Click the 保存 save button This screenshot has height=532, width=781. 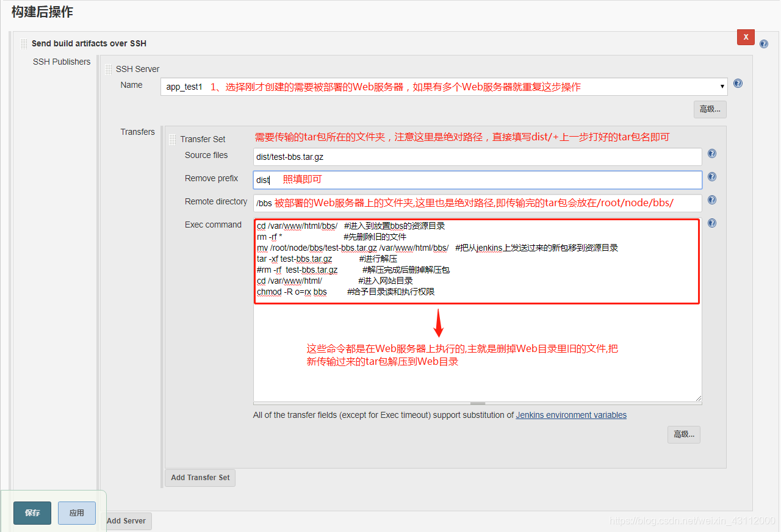(x=32, y=513)
